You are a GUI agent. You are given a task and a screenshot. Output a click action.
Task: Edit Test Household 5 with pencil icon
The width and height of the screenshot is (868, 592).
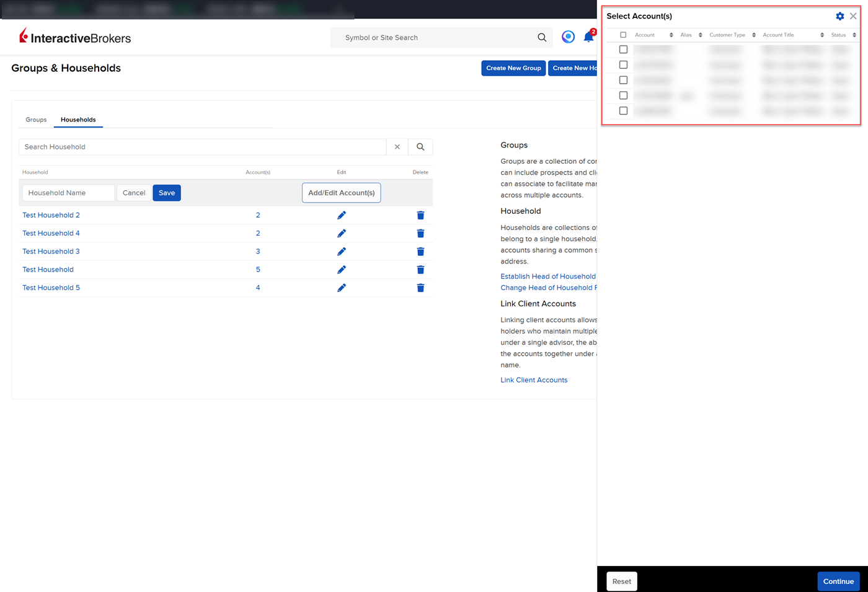click(342, 288)
